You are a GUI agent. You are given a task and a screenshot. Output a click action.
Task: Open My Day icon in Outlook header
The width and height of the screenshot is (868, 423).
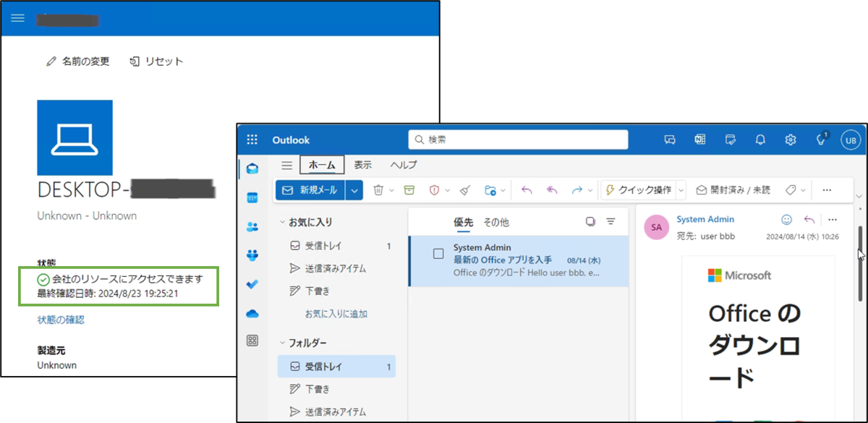click(731, 140)
